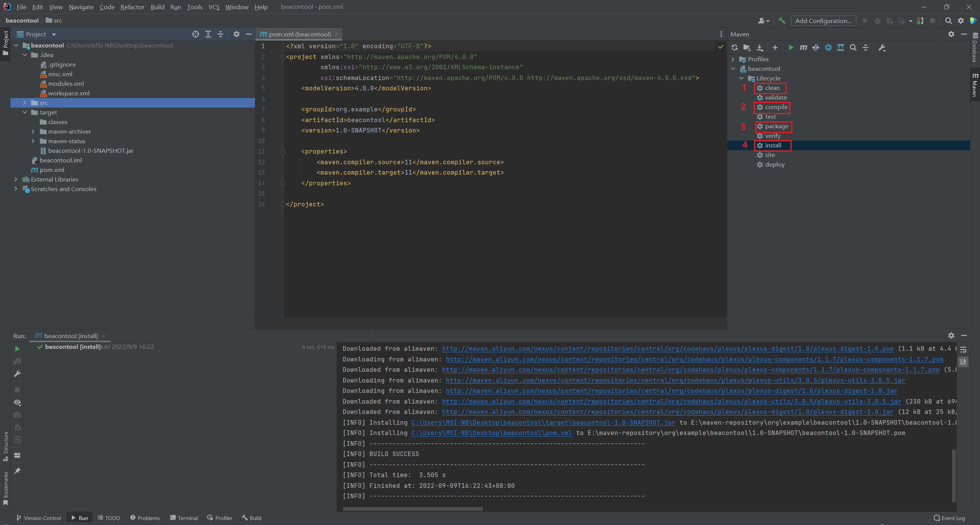
Task: Click the Run console horizontal scrollbar
Action: click(x=413, y=509)
